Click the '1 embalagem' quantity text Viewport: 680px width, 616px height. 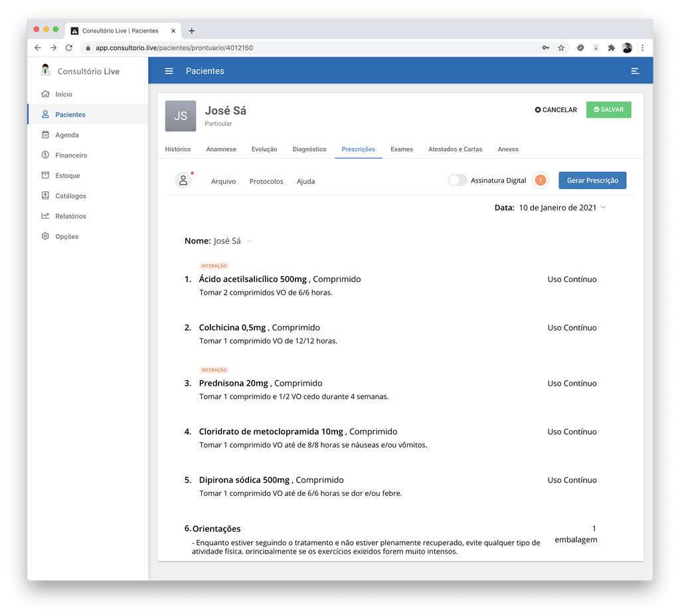576,534
